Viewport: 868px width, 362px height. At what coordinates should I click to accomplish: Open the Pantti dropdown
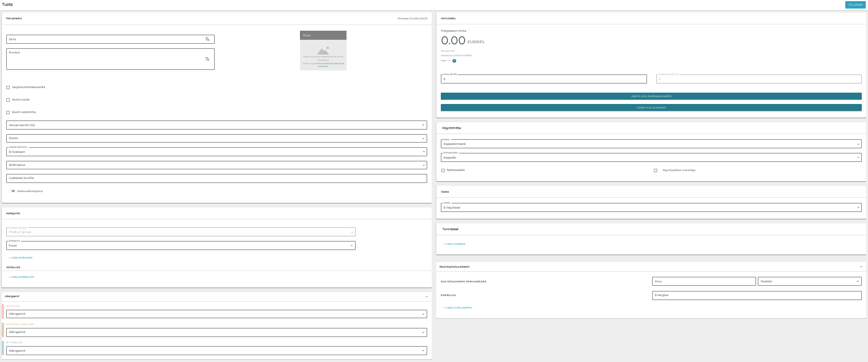[216, 139]
